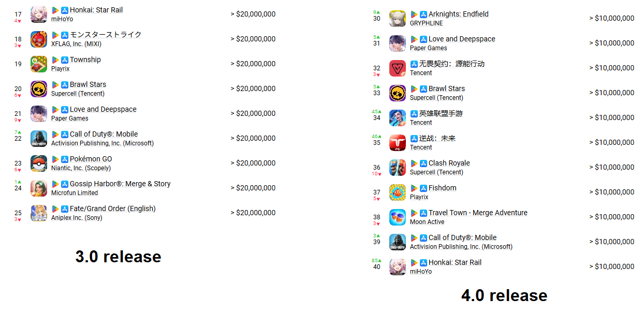Open the Clash Royale title link

tap(449, 163)
